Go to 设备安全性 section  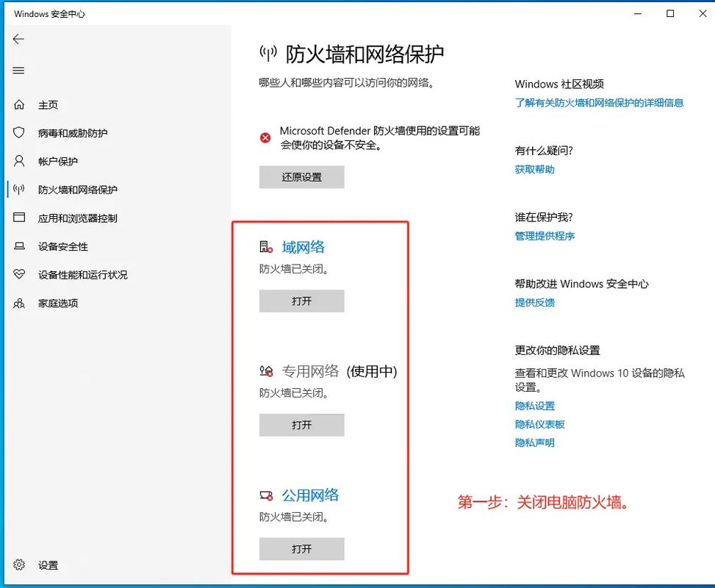[x=63, y=247]
